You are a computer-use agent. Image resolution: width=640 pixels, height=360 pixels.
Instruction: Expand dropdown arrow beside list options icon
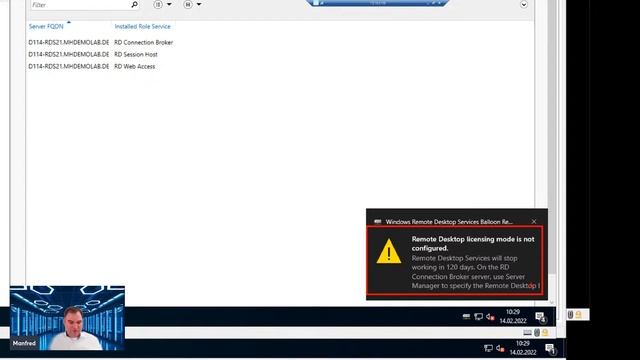pyautogui.click(x=169, y=4)
